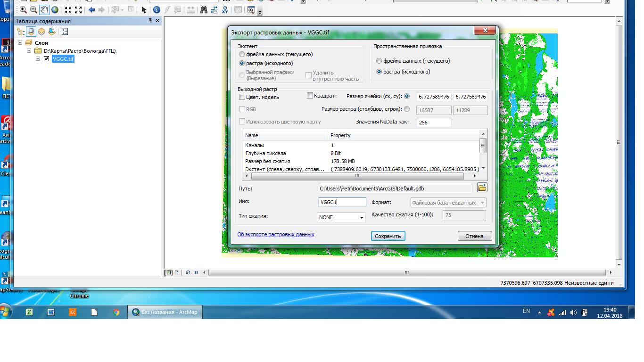The height and width of the screenshot is (362, 644).
Task: Click the EN language indicator in tray
Action: click(x=527, y=311)
